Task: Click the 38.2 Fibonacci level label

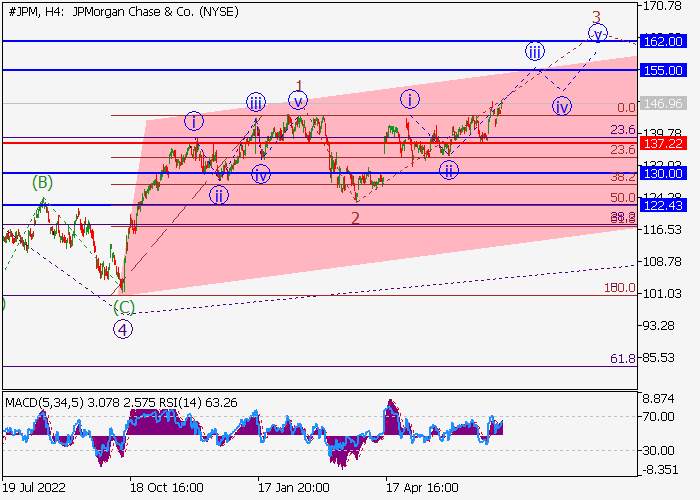Action: tap(623, 177)
